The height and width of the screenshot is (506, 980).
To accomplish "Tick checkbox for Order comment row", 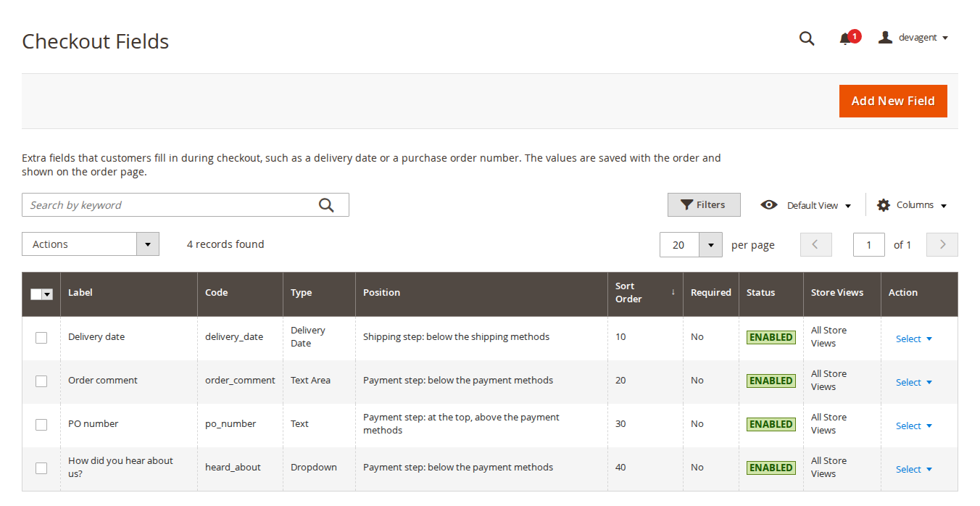I will (x=41, y=381).
